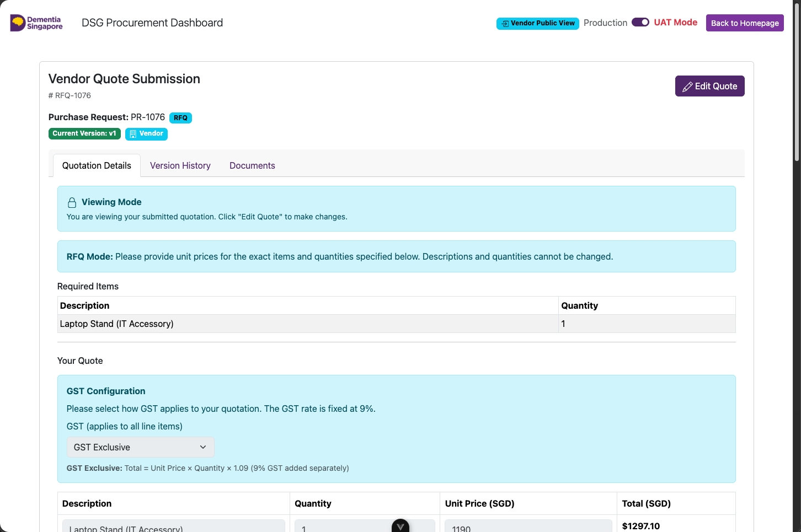
Task: Click the Vendor Public View badge
Action: (x=538, y=23)
